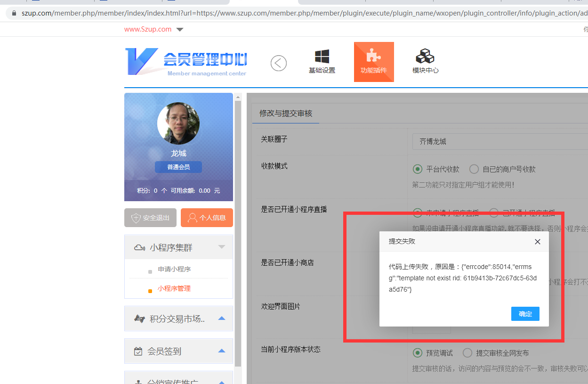The width and height of the screenshot is (588, 384).
Task: Select the 平台代收款 radio button
Action: click(417, 169)
